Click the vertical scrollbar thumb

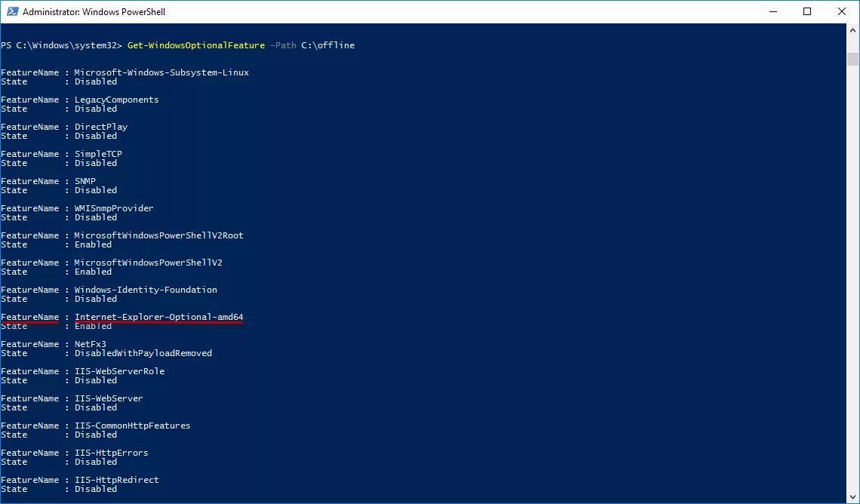pos(852,59)
